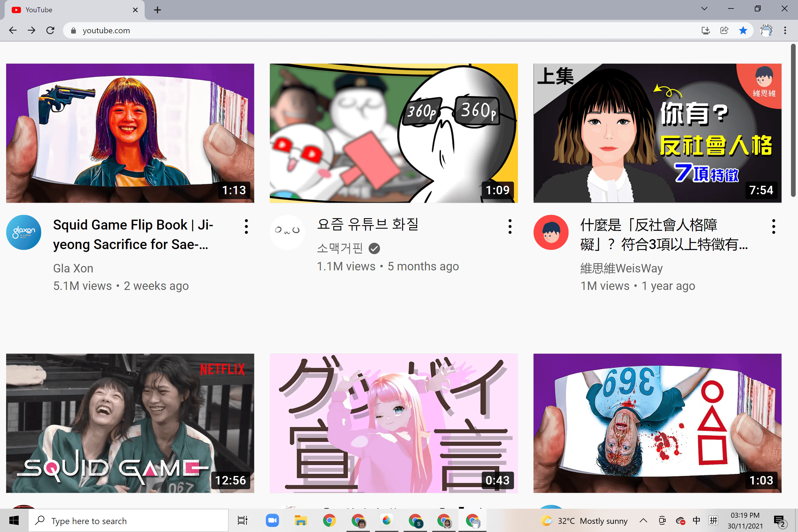Toggle the bookmark star for this page
Viewport: 798px width, 532px height.
point(743,31)
